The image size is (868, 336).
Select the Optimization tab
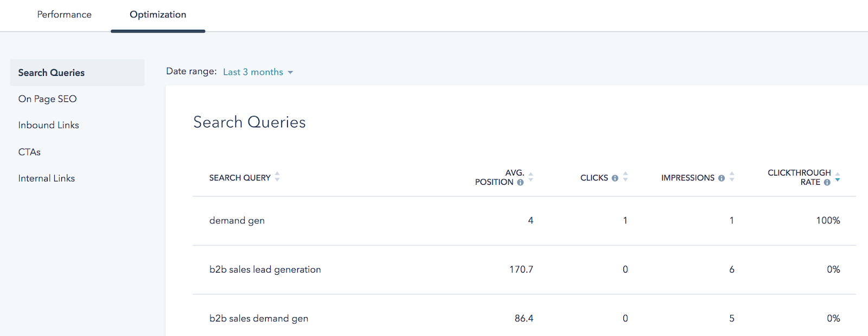pyautogui.click(x=158, y=15)
